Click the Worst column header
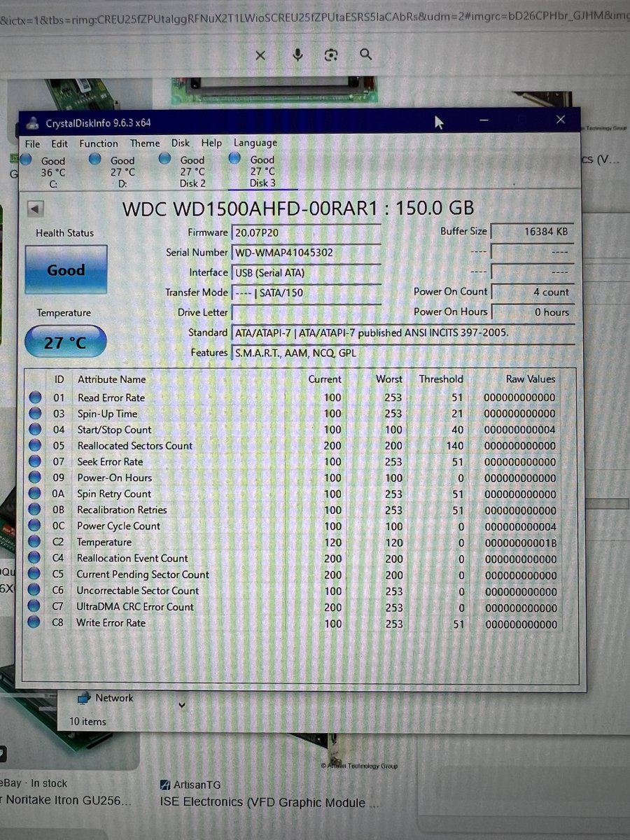 pyautogui.click(x=389, y=379)
